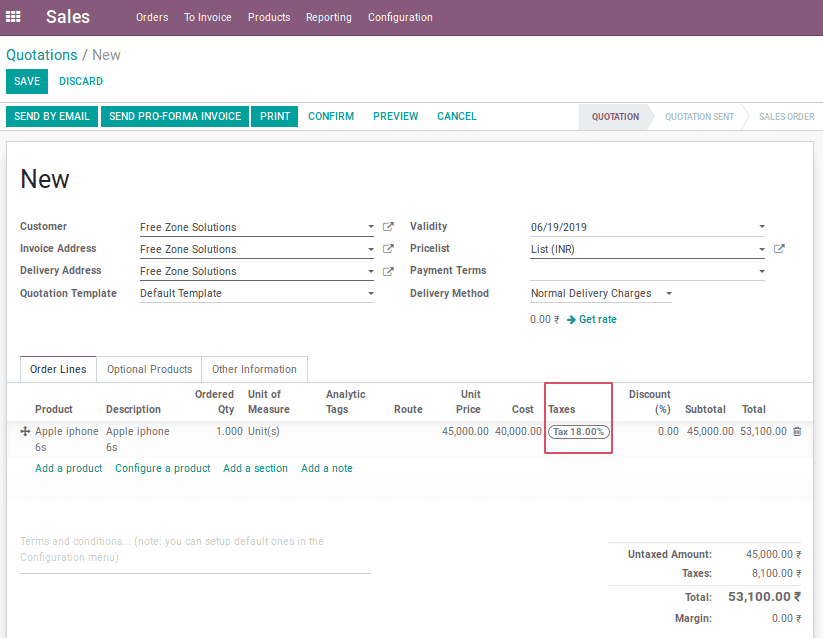Click Add a note link
Image resolution: width=823 pixels, height=638 pixels.
tap(326, 468)
